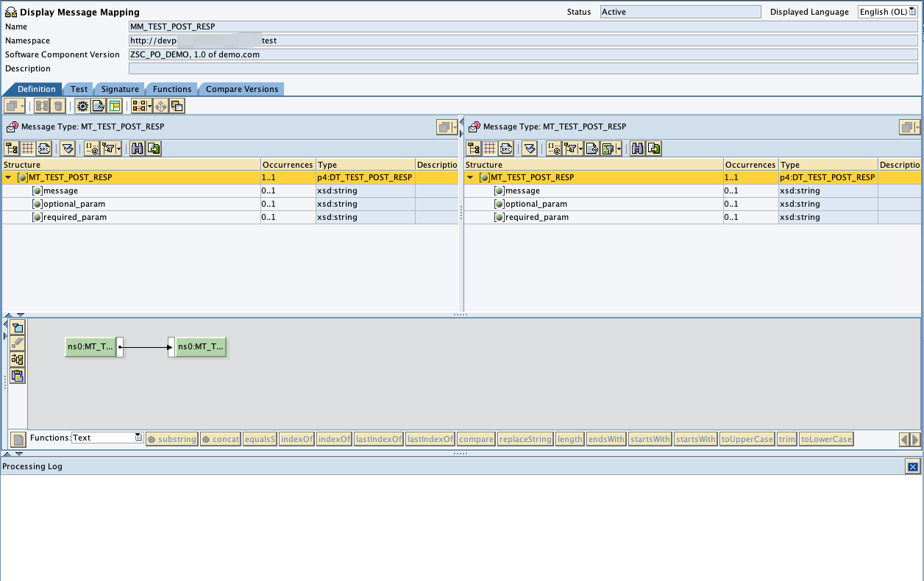
Task: Select the Definition tab
Action: 36,89
